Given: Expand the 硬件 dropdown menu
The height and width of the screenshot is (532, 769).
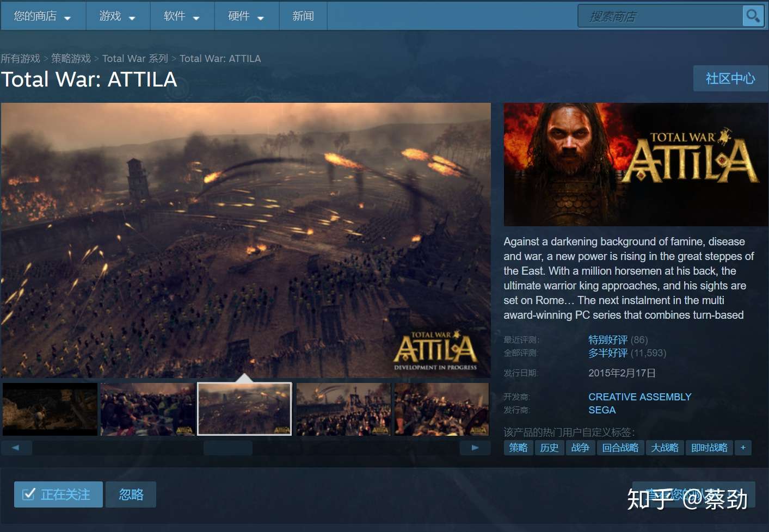Looking at the screenshot, I should click(246, 16).
